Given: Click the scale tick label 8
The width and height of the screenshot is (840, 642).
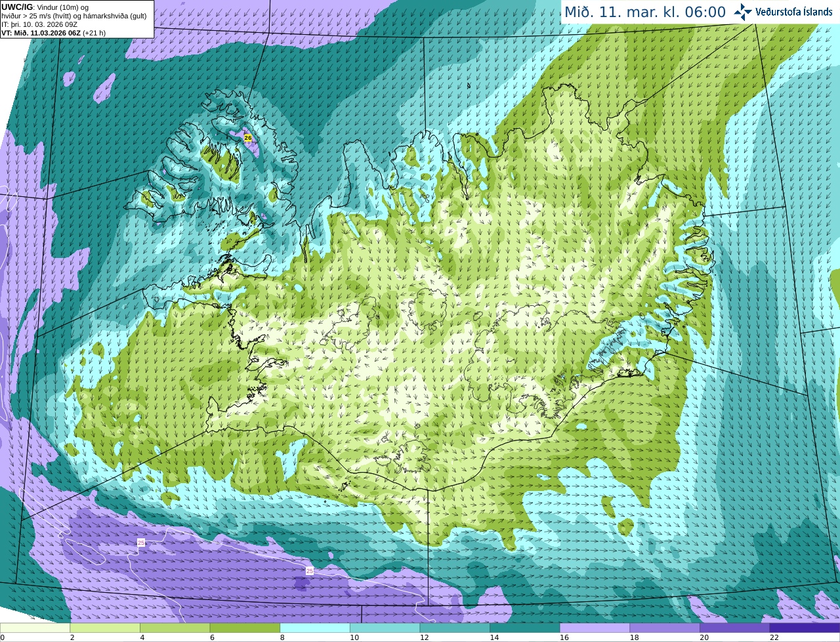Looking at the screenshot, I should pos(282,637).
